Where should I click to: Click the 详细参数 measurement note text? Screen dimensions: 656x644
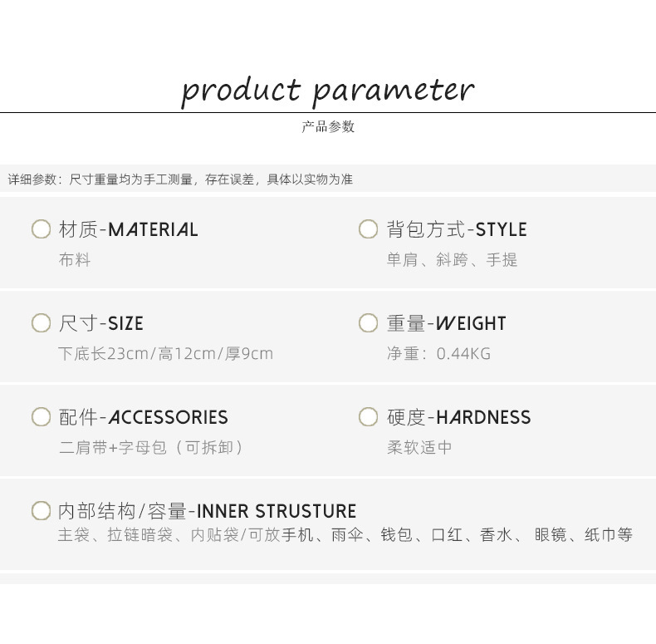click(180, 179)
